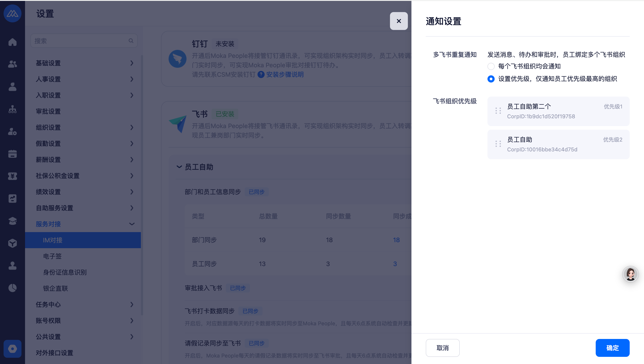644x364 pixels.
Task: Open the organization chart sidebar icon
Action: tap(12, 109)
